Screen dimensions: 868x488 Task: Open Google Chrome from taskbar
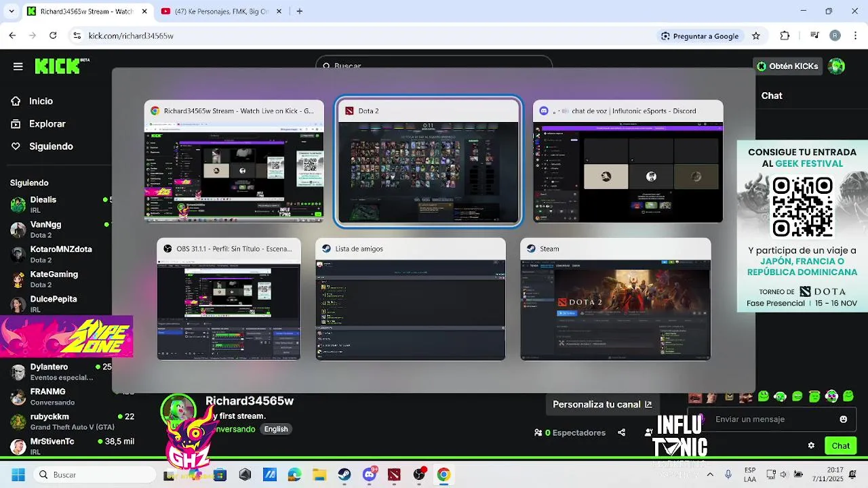443,474
